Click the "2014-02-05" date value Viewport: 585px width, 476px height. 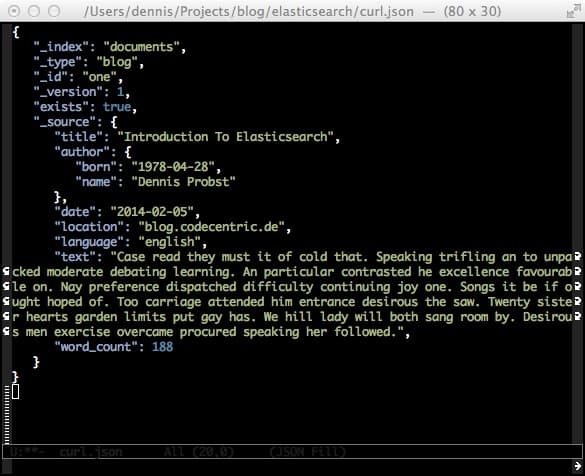152,212
